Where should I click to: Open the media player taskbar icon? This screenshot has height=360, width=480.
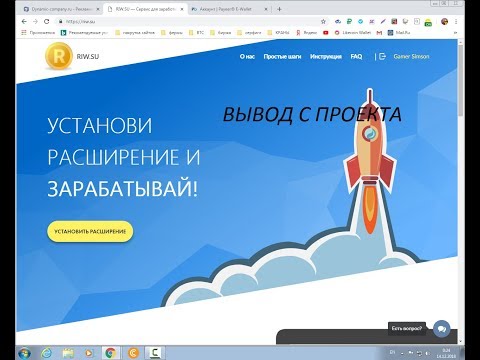tap(89, 353)
